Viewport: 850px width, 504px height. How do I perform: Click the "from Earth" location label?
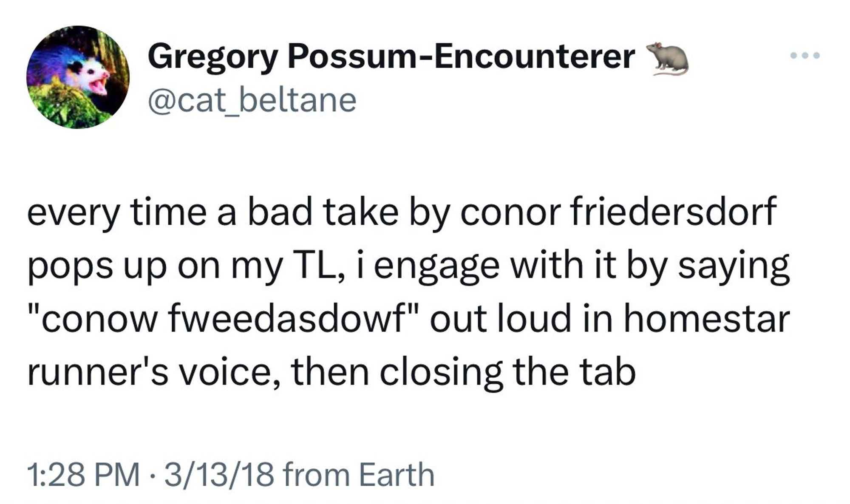[358, 474]
